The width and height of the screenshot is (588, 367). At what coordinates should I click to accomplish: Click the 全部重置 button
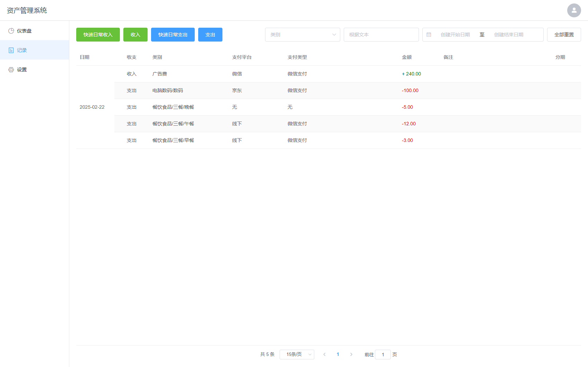coord(564,35)
